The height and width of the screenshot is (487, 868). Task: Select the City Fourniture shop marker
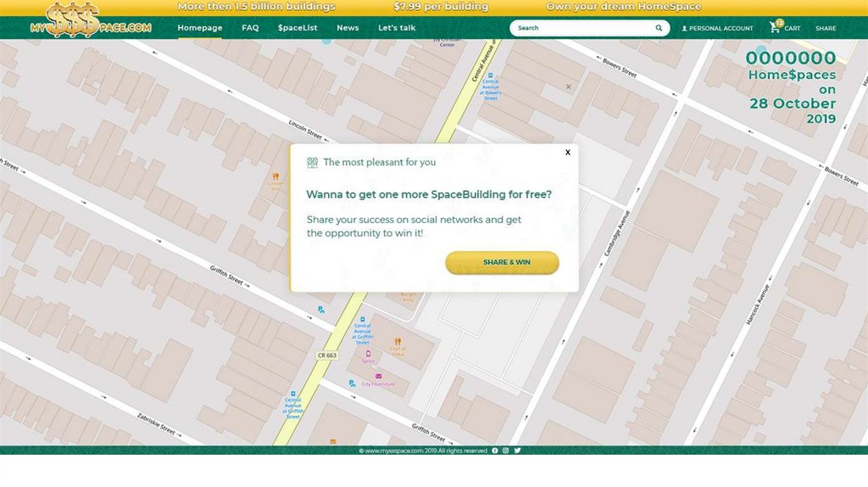pos(378,376)
